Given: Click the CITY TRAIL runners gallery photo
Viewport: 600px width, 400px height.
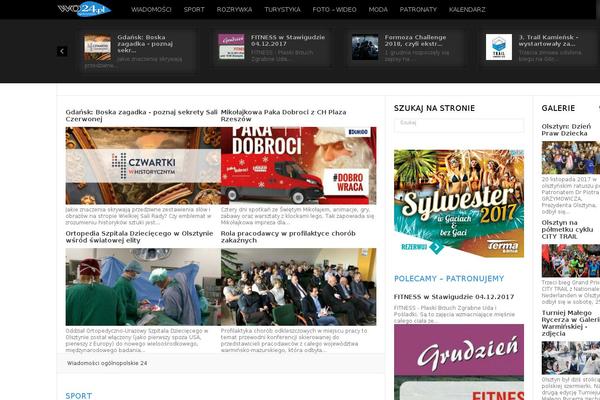Looking at the screenshot, I should coord(571,261).
